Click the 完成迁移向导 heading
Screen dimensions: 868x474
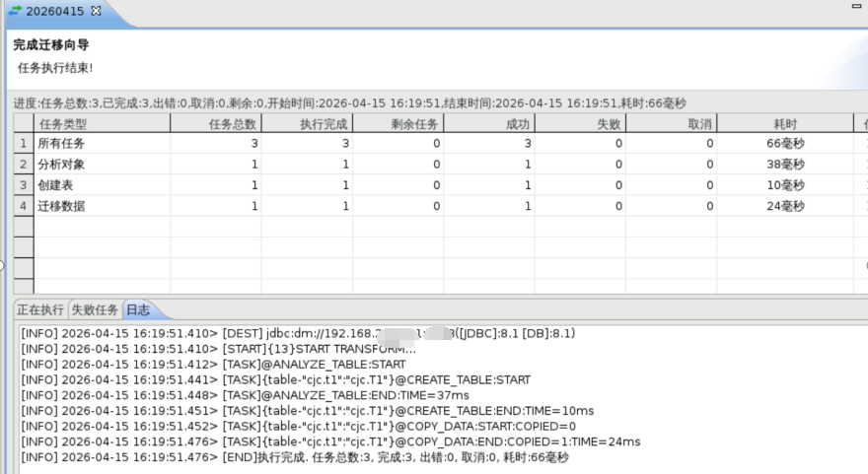click(x=51, y=44)
